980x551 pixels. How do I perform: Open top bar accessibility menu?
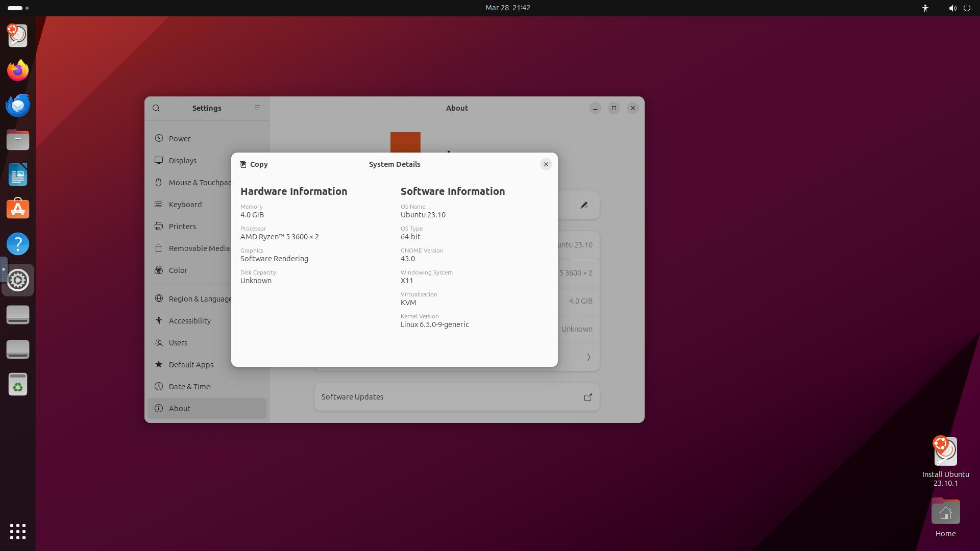click(x=925, y=8)
